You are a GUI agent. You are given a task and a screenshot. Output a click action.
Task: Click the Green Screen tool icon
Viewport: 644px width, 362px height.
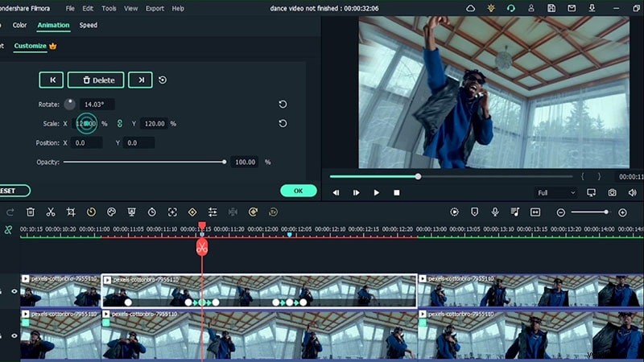131,212
